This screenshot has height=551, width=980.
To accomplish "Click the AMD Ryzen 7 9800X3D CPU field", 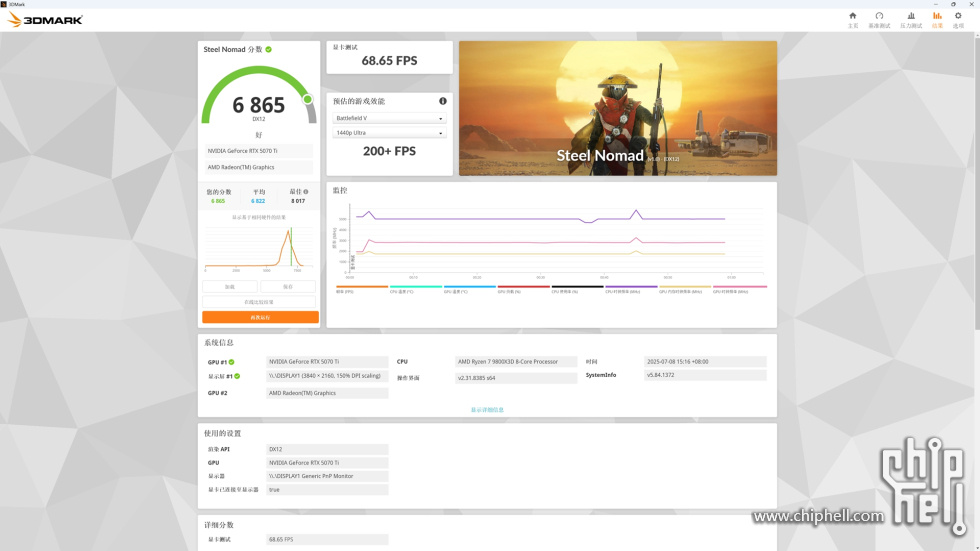I will coord(516,362).
